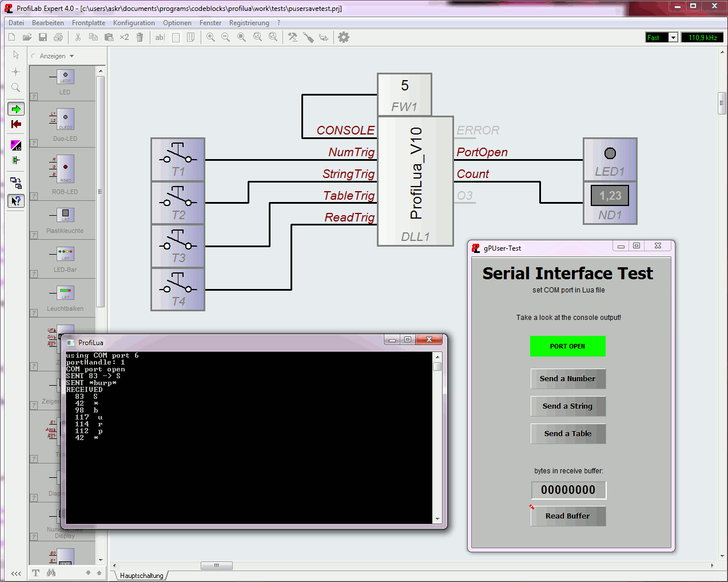Open the Konfiguration menu
728x582 pixels.
coord(134,23)
